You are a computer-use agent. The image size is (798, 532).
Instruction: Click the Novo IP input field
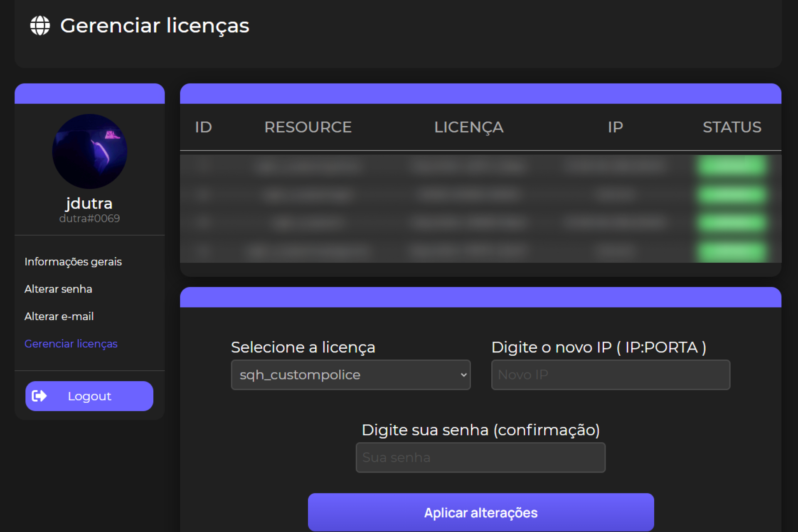coord(610,374)
